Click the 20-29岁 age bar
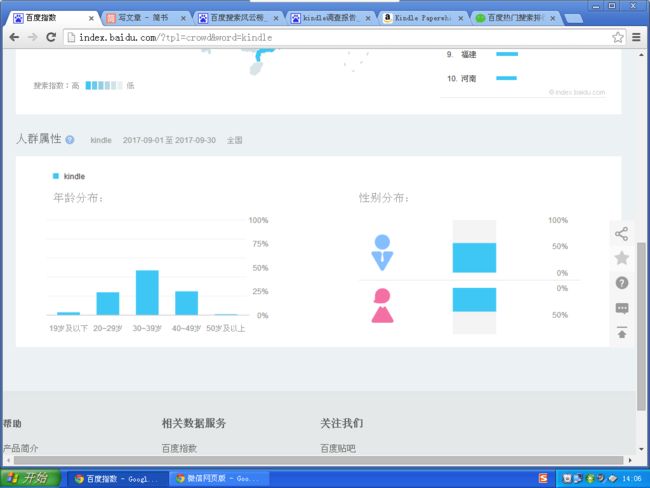 (108, 303)
